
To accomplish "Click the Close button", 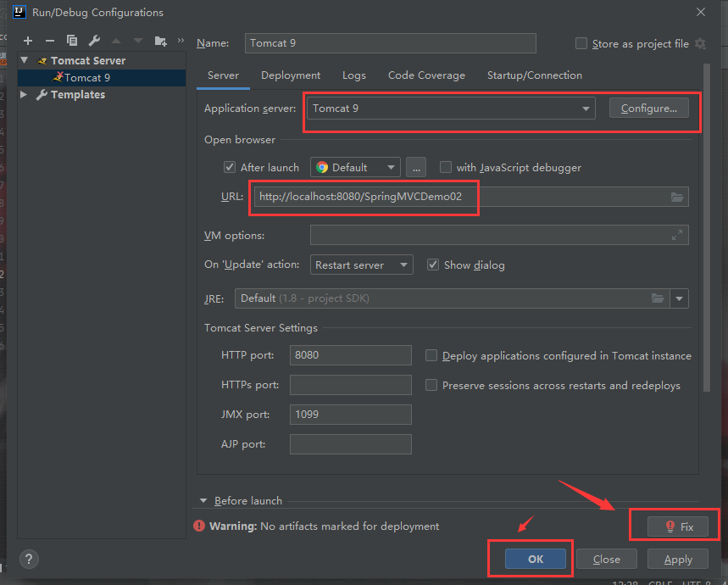I will click(606, 559).
